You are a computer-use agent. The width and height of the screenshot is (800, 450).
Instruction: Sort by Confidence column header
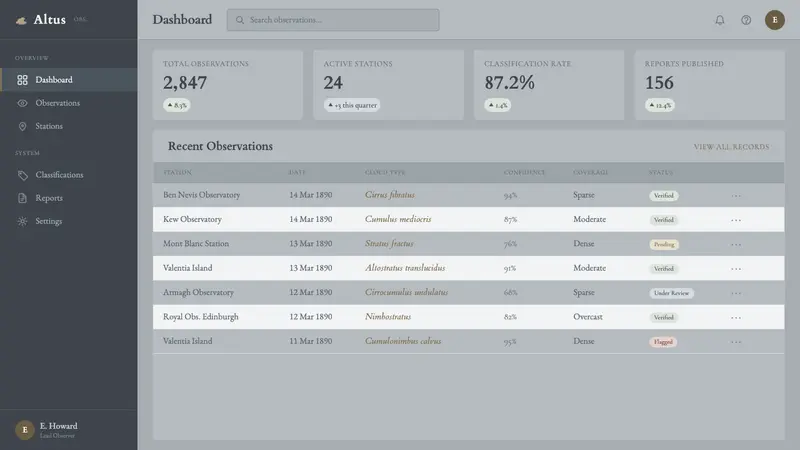point(524,172)
